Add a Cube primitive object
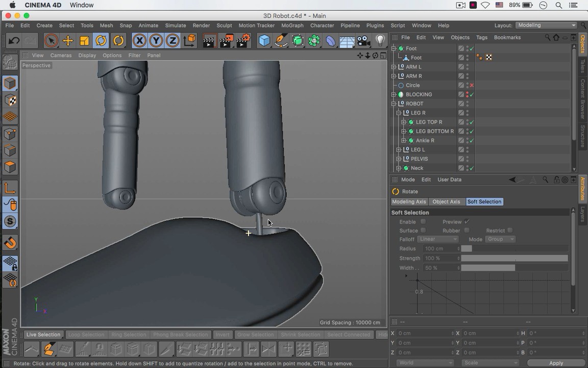Screen dimensions: 588x368 coord(264,41)
